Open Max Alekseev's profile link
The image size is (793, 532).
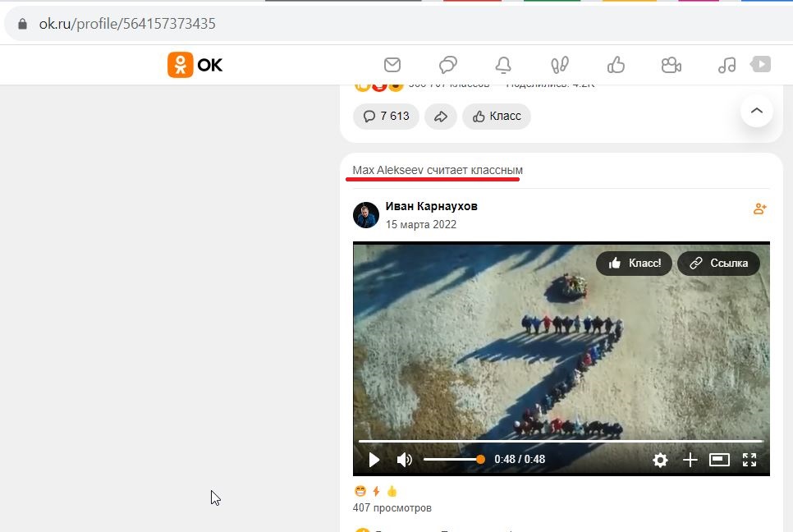[x=388, y=170]
